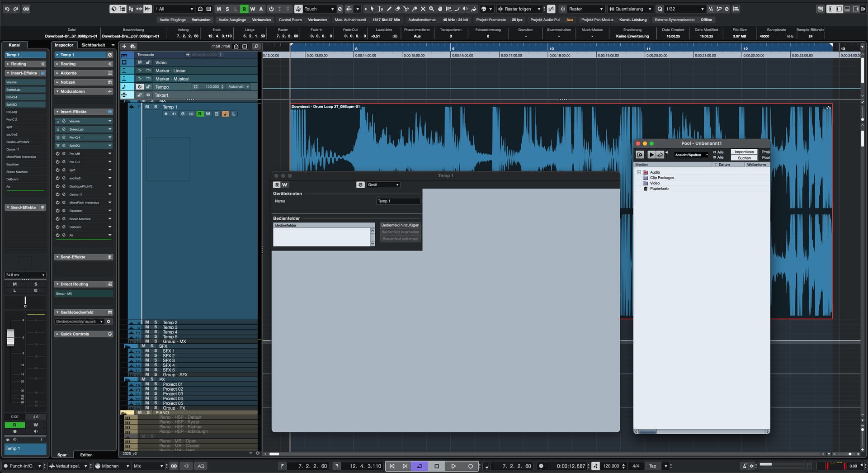
Task: Click the Importieren button in Pool
Action: pos(744,152)
